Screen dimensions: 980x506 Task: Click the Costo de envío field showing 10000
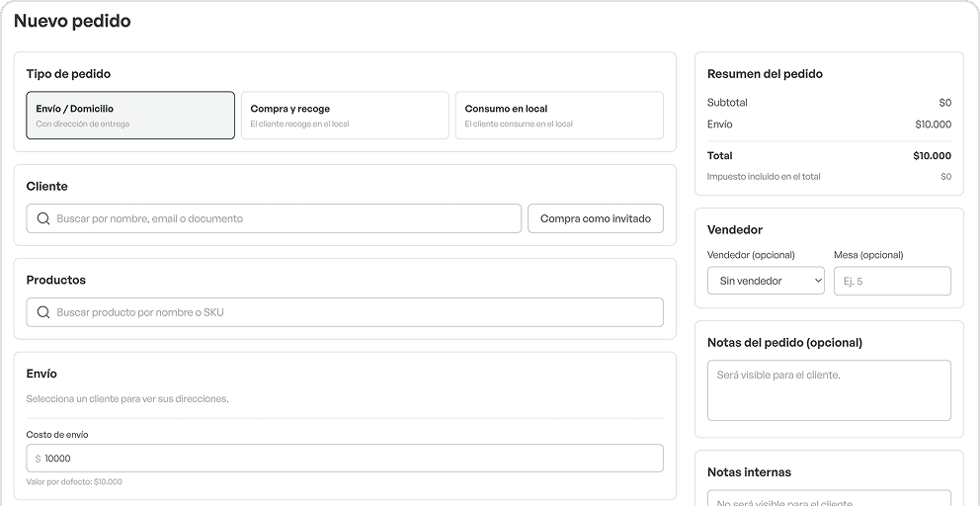(x=345, y=459)
